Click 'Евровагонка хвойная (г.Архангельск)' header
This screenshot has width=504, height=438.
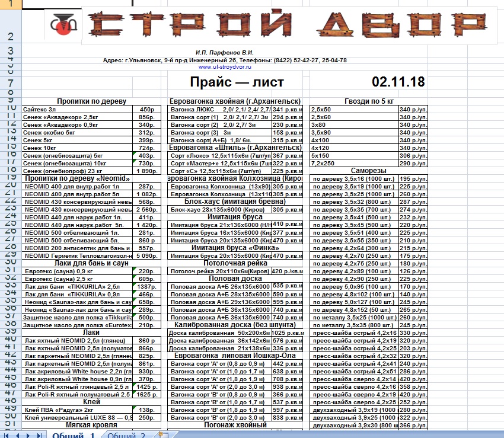tap(235, 101)
